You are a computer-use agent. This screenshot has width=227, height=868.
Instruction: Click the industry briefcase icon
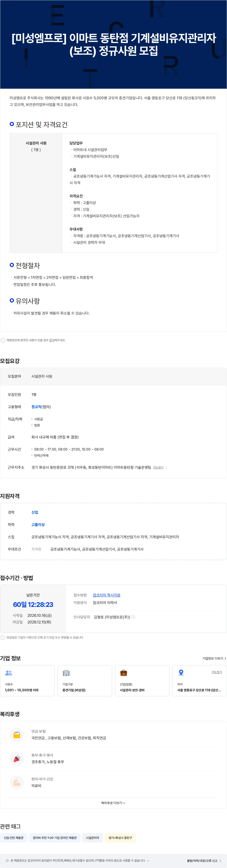tap(124, 673)
